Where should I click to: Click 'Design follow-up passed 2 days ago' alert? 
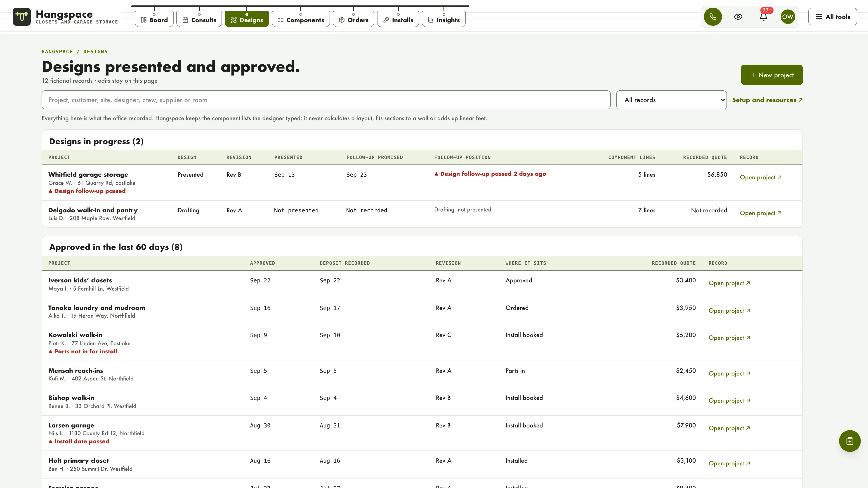(x=490, y=174)
